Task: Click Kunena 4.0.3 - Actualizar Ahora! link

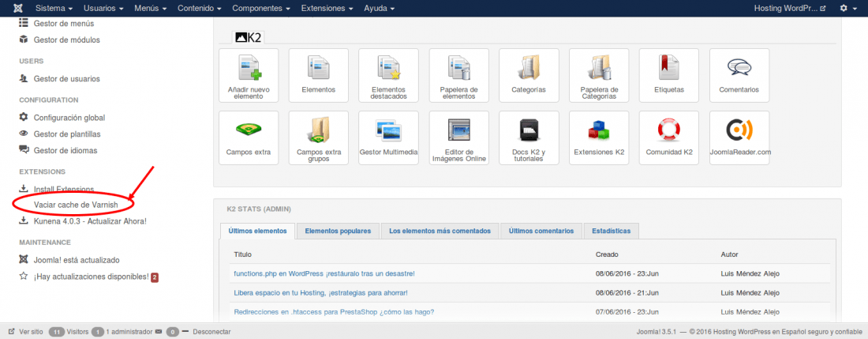Action: tap(90, 221)
